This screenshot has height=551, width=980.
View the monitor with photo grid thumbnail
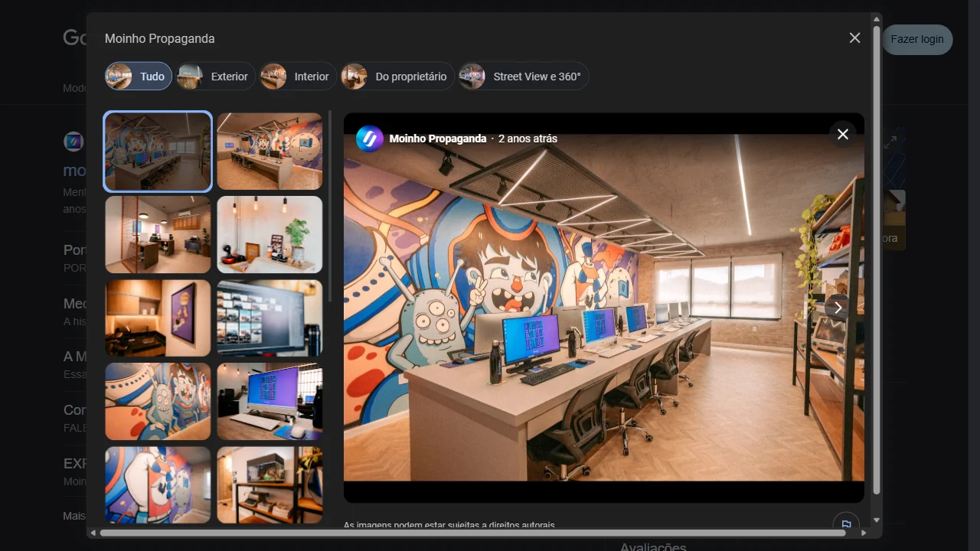tap(269, 318)
